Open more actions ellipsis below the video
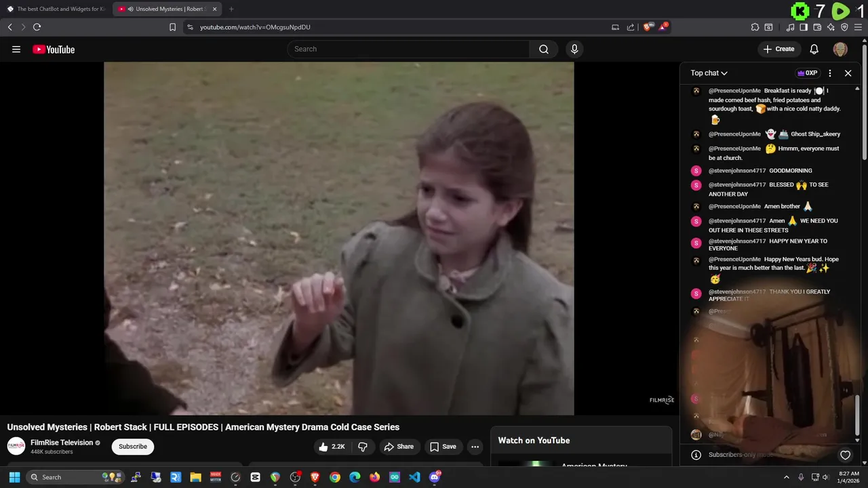Viewport: 868px width, 488px height. click(475, 447)
